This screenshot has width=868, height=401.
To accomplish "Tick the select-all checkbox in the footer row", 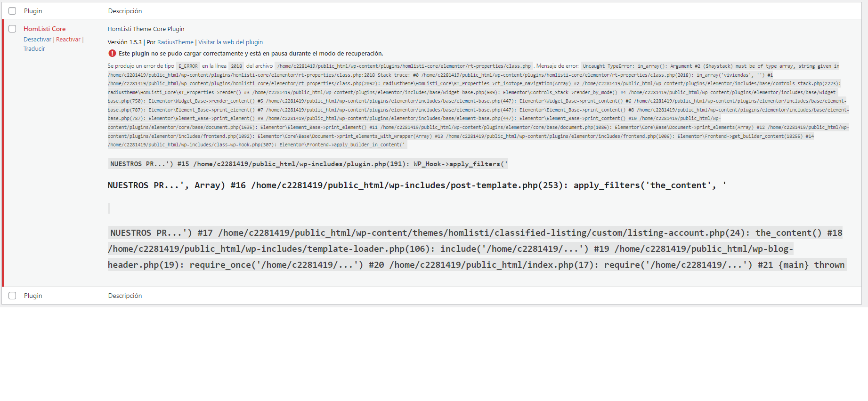I will (x=12, y=296).
